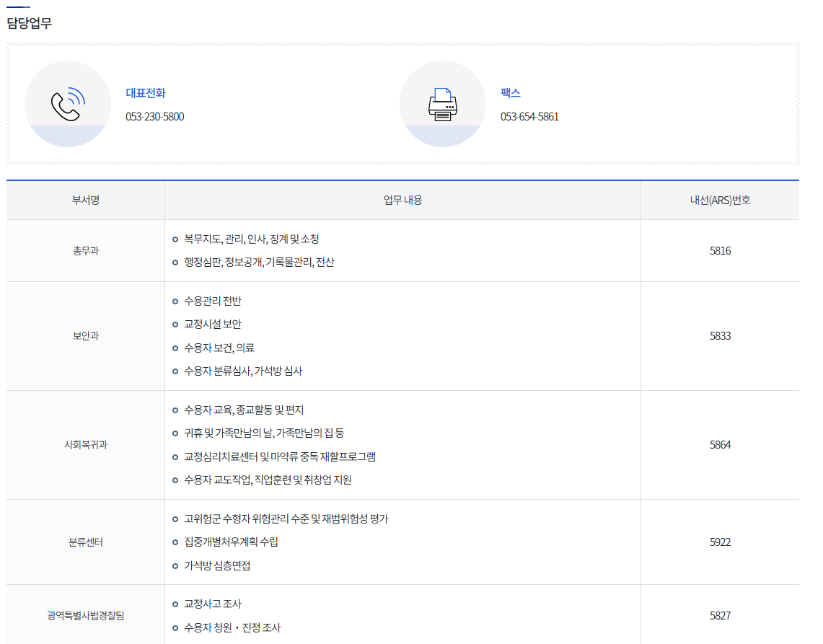The height and width of the screenshot is (644, 823).
Task: Click extension number 5833
Action: point(720,336)
